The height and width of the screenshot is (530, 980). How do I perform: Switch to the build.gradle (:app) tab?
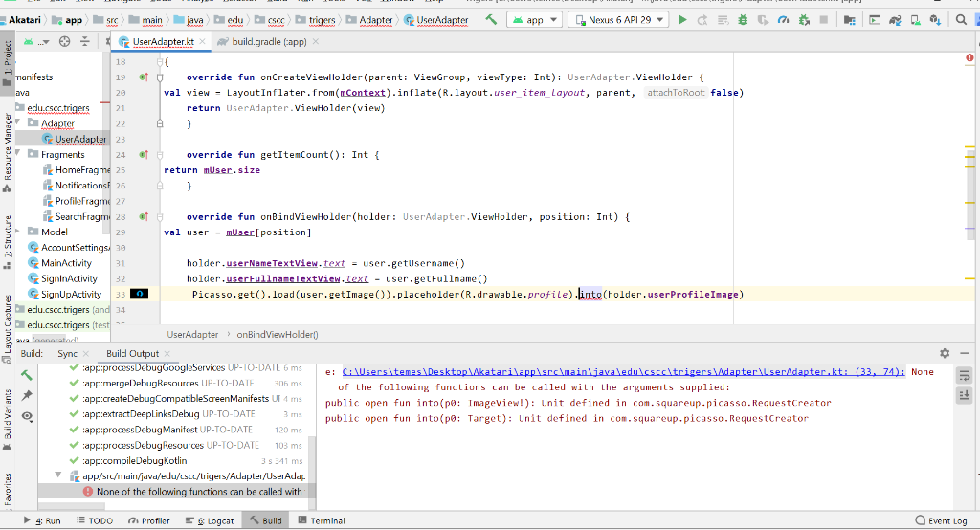(x=268, y=42)
